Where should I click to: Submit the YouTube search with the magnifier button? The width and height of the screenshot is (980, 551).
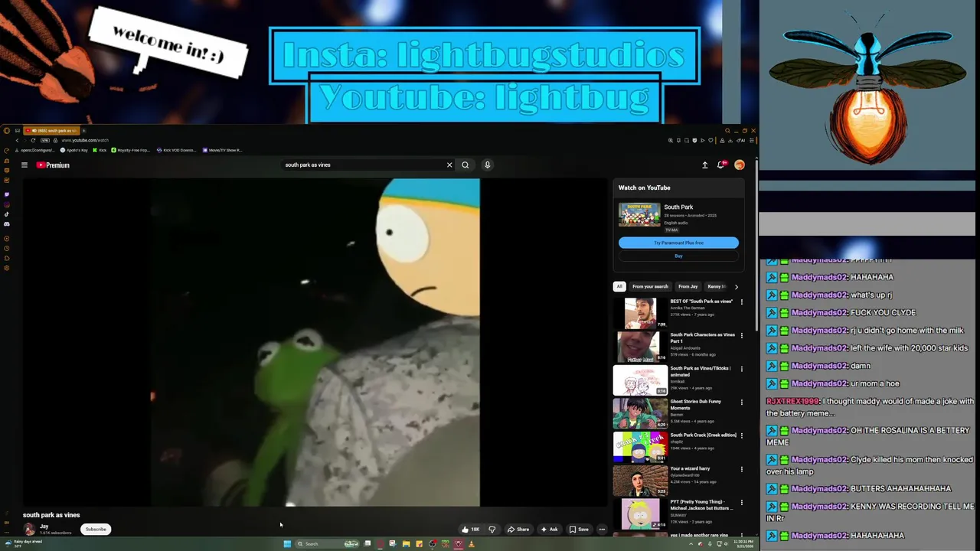tap(465, 165)
